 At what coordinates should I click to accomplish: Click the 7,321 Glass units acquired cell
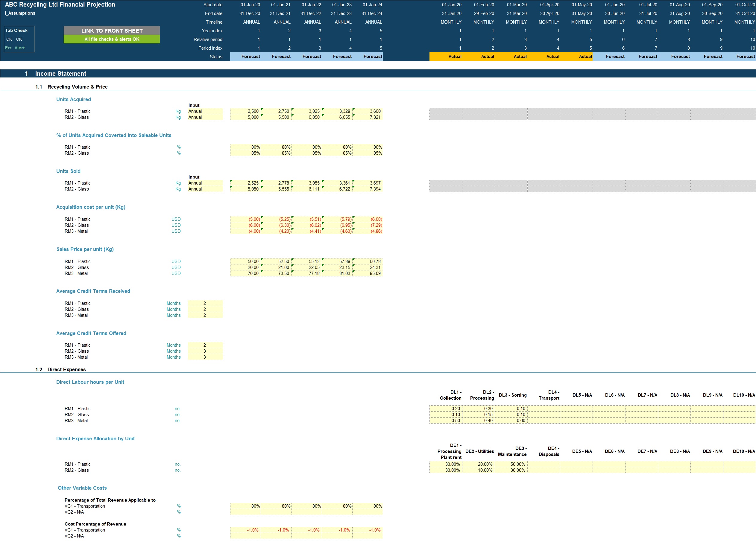point(368,117)
